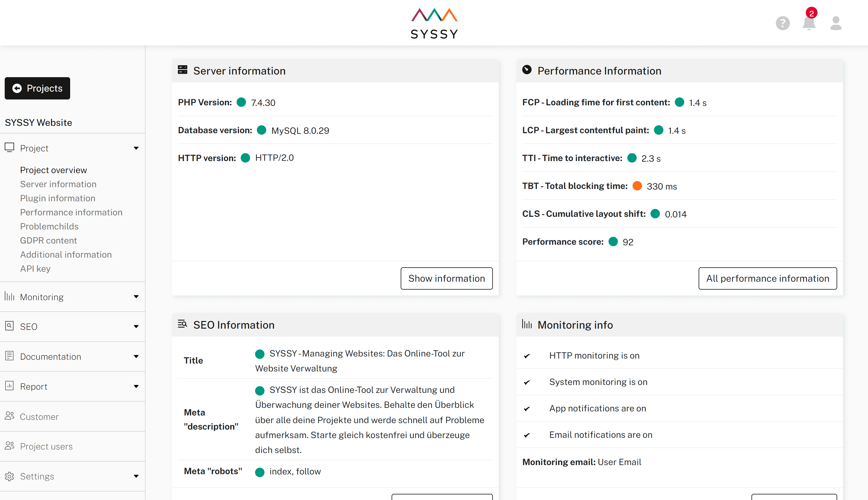This screenshot has width=868, height=500.
Task: Click the Project monitor icon in sidebar
Action: click(9, 148)
